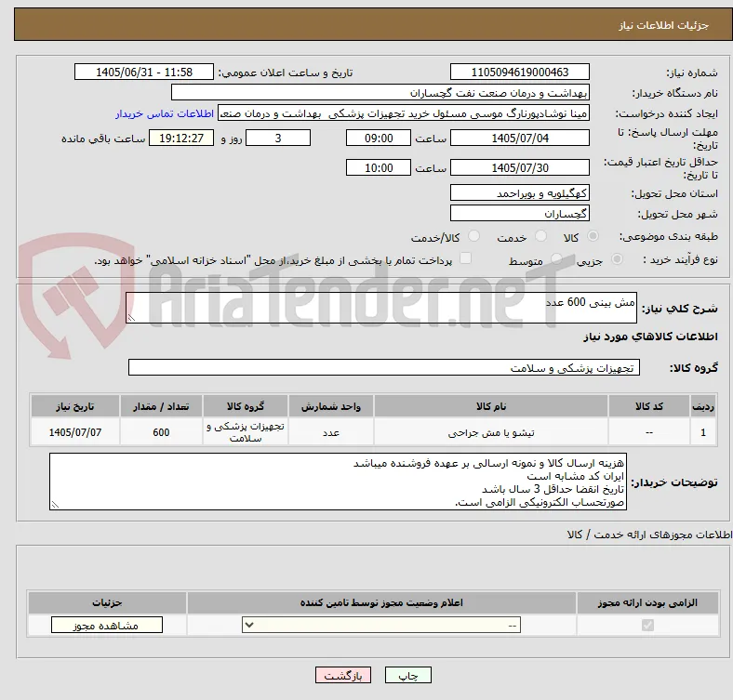
Task: Click the تعداد / مقدار column header
Action: [x=161, y=406]
